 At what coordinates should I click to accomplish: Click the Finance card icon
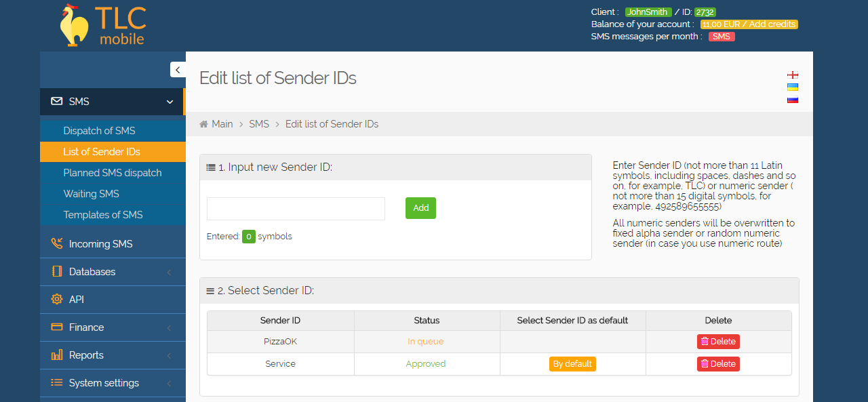tap(57, 327)
